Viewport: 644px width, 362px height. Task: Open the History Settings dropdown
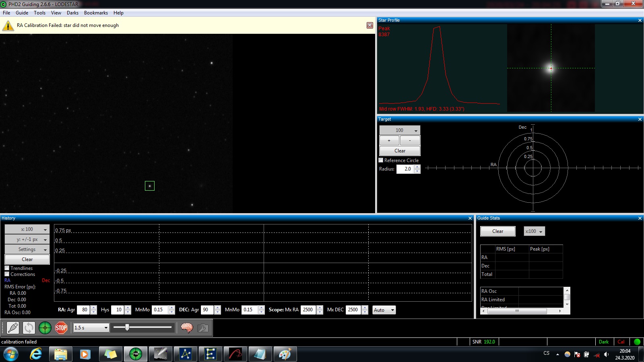27,249
